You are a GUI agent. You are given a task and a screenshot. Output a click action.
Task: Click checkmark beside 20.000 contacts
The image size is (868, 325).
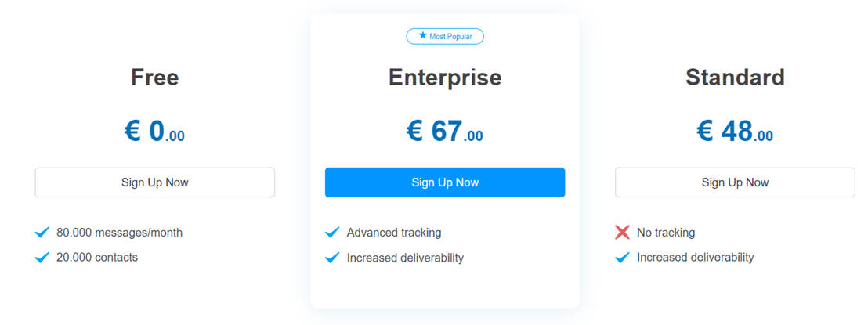pos(42,258)
